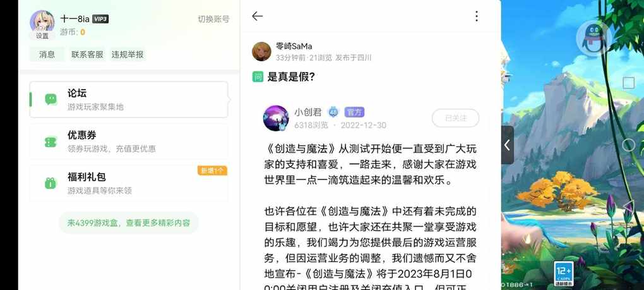Tap the green 问 question tag icon
The image size is (644, 290).
(258, 76)
